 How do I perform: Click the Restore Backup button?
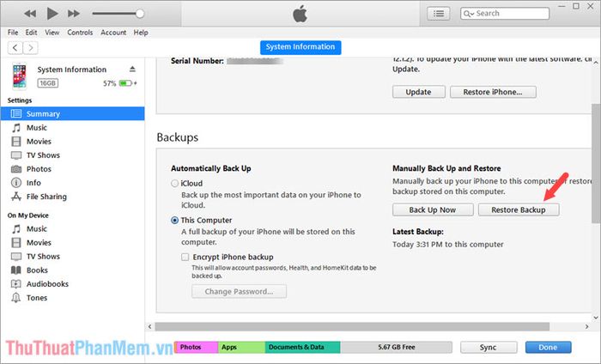(519, 210)
